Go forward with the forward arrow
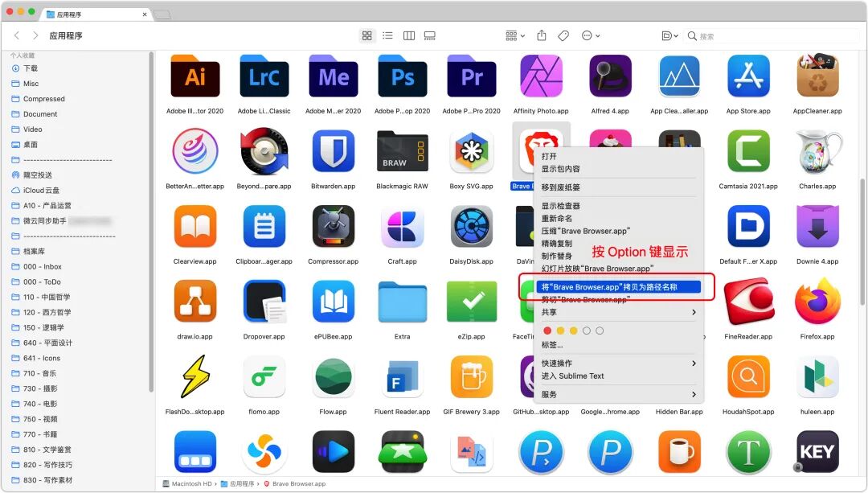This screenshot has width=868, height=493. 35,35
